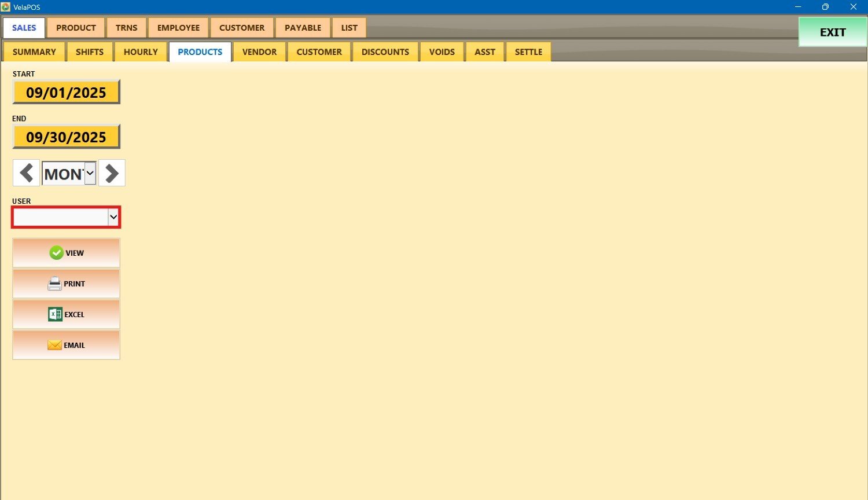
Task: Open the DISCOUNTS report tab
Action: (x=385, y=52)
